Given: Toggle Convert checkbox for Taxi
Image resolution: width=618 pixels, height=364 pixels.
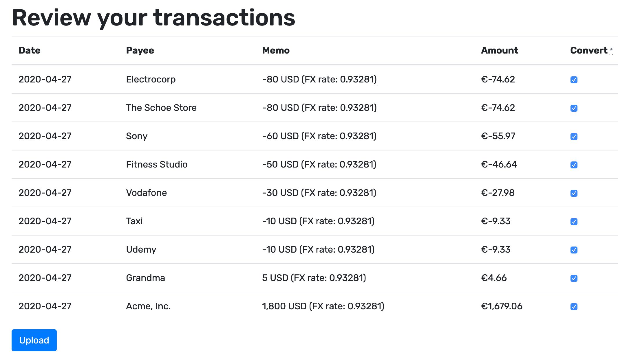Looking at the screenshot, I should coord(574,222).
